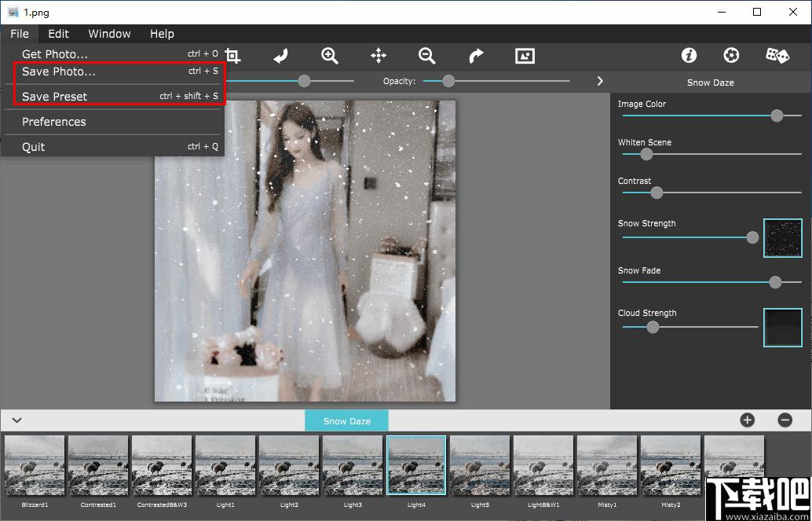Open the Window menu

pos(109,34)
